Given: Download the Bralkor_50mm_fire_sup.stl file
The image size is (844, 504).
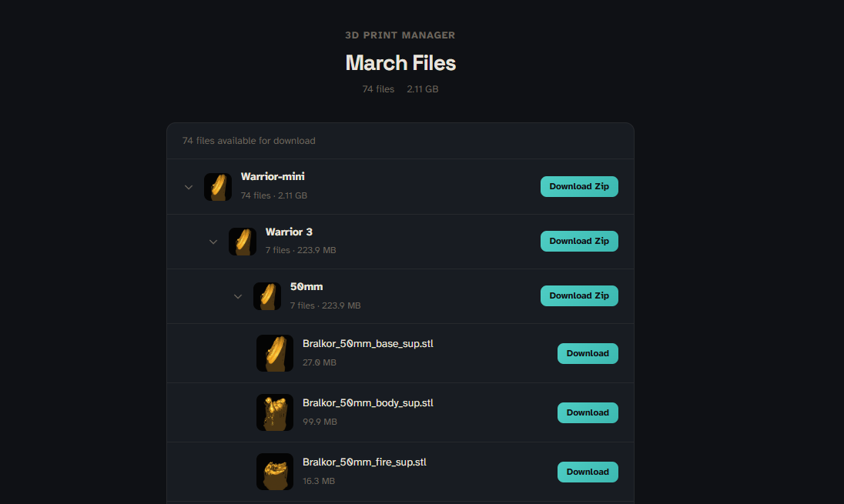Looking at the screenshot, I should [588, 472].
